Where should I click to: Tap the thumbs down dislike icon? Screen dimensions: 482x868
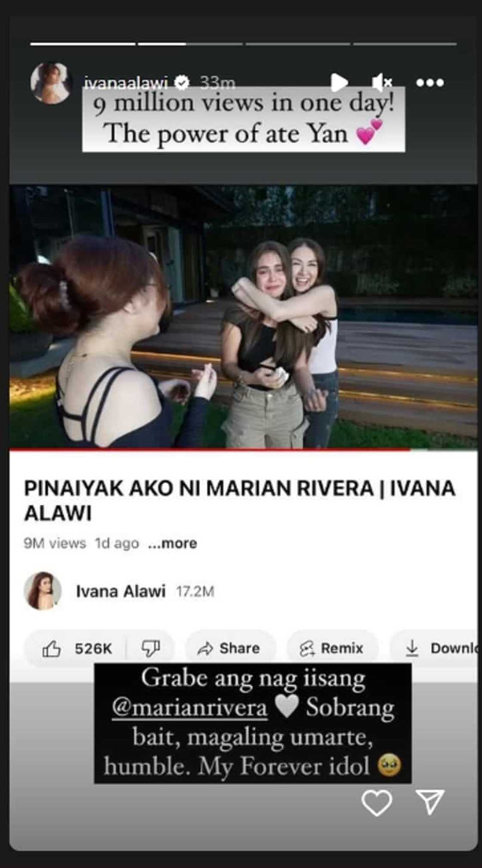click(x=151, y=648)
